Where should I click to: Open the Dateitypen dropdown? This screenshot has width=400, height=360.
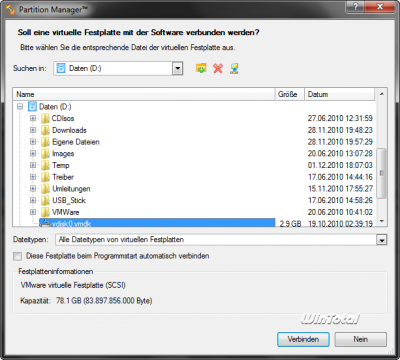(x=381, y=240)
